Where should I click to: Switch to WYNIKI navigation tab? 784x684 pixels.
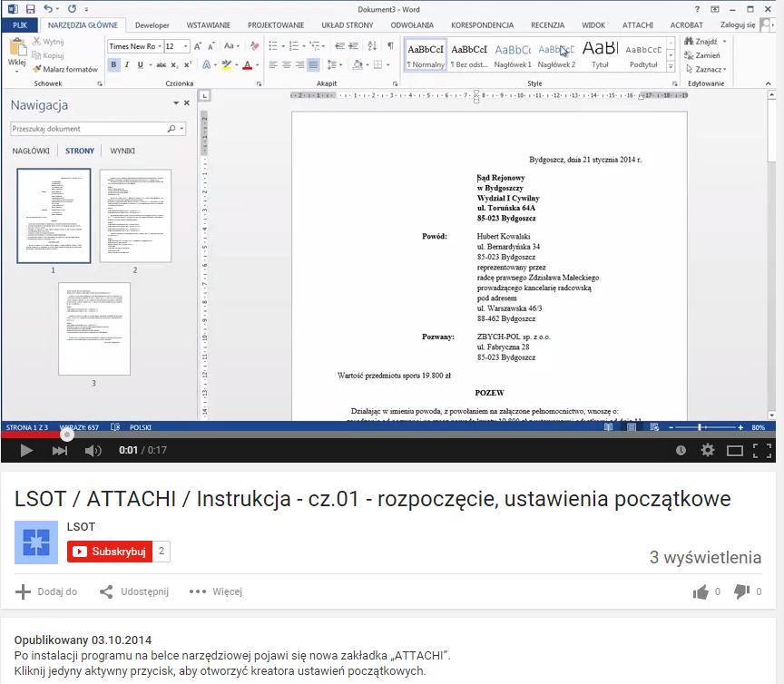point(122,151)
